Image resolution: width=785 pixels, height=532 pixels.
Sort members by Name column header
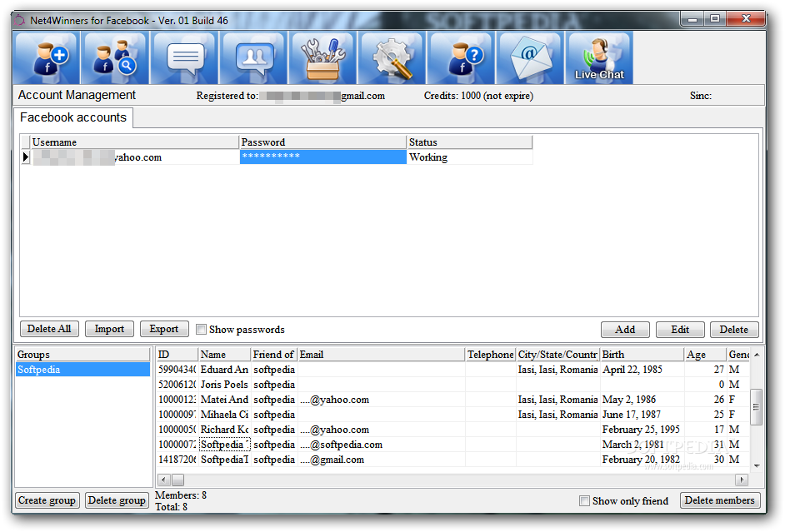[224, 355]
